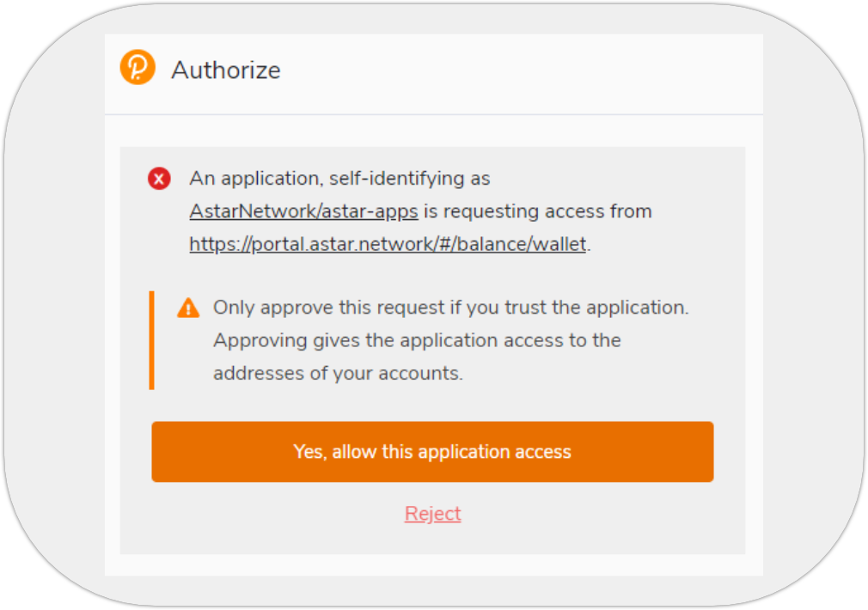The width and height of the screenshot is (868, 610).
Task: Click the Authorize heading text
Action: click(x=226, y=70)
